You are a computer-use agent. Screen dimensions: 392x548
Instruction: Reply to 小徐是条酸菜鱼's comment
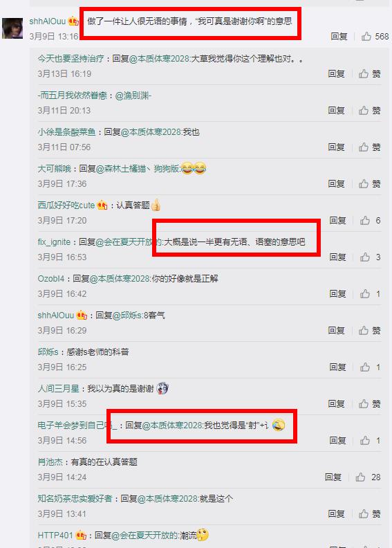click(x=336, y=147)
